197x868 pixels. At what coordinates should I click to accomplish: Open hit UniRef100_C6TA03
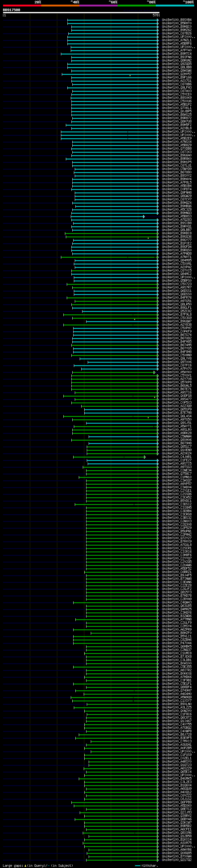click(x=177, y=91)
